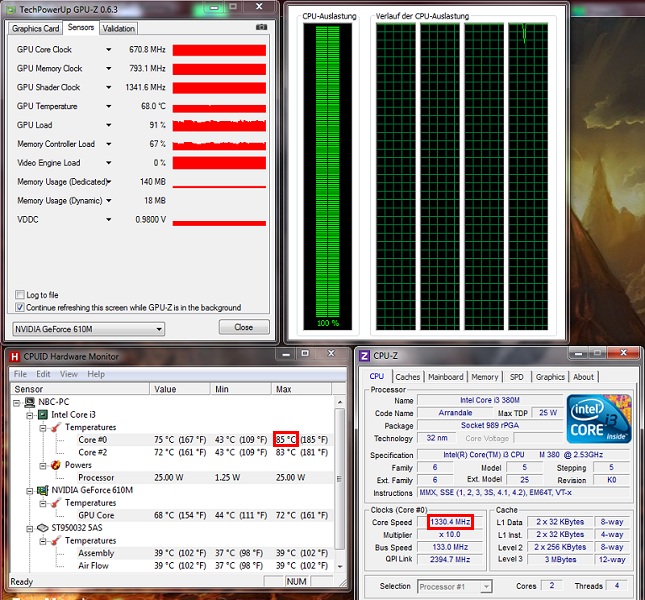Screen dimensions: 645x600
Task: Select the Air Flow temperature row
Action: (x=204, y=565)
